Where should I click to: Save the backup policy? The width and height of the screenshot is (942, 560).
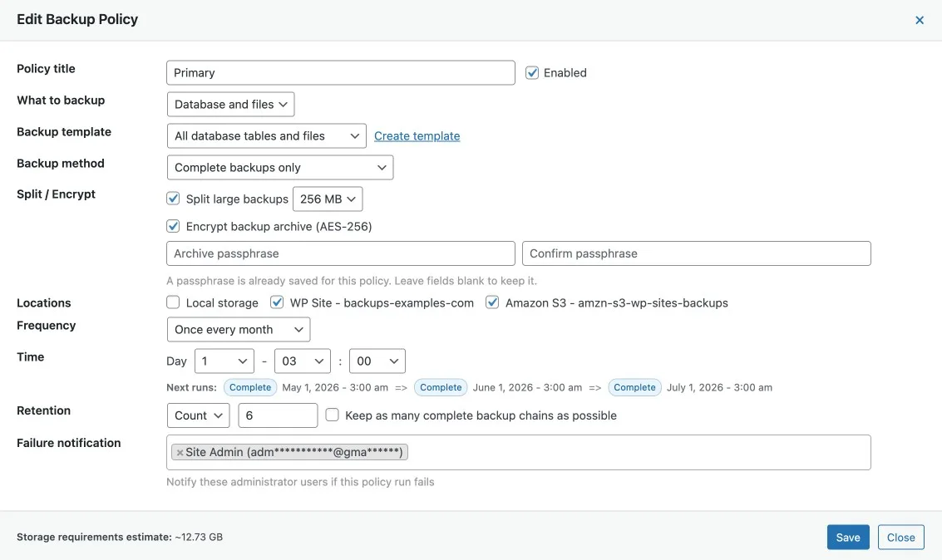pos(848,538)
